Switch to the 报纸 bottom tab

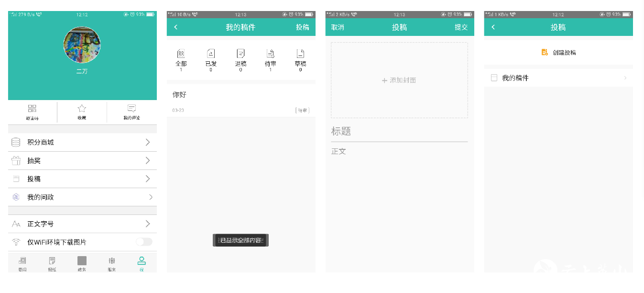(x=52, y=261)
